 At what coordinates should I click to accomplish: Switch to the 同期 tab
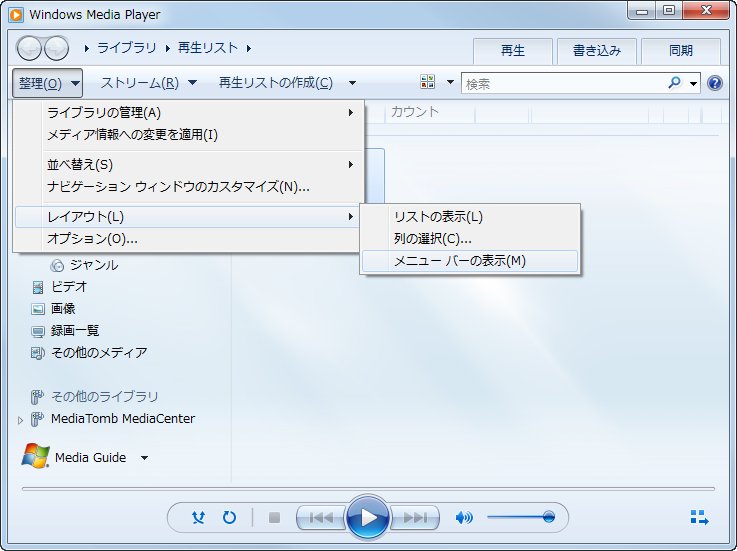tap(681, 51)
